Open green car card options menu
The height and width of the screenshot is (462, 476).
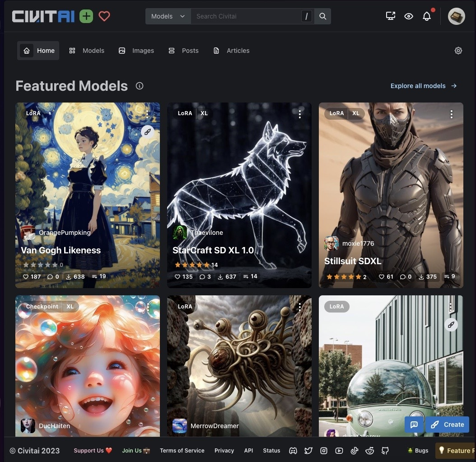point(451,307)
